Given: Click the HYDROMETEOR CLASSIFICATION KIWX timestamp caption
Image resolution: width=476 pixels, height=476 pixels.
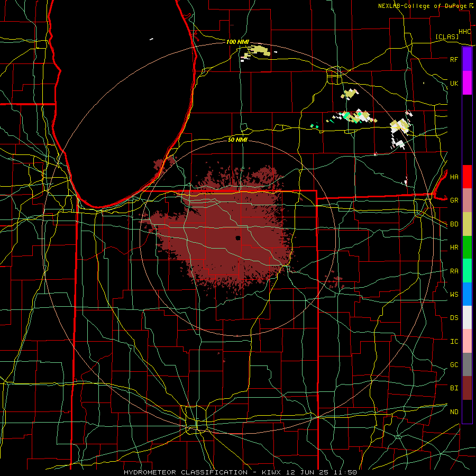Looking at the screenshot, I should [x=240, y=472].
